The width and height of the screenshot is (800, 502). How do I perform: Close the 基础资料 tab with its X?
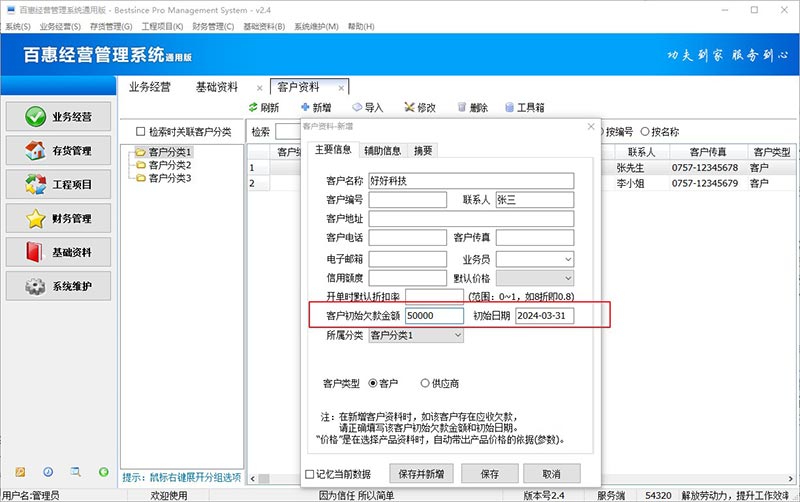(x=259, y=88)
